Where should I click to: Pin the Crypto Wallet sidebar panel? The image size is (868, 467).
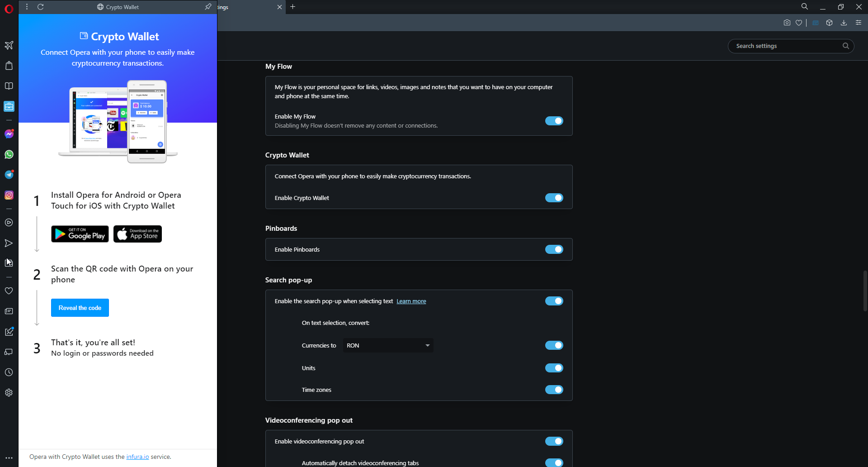(208, 7)
